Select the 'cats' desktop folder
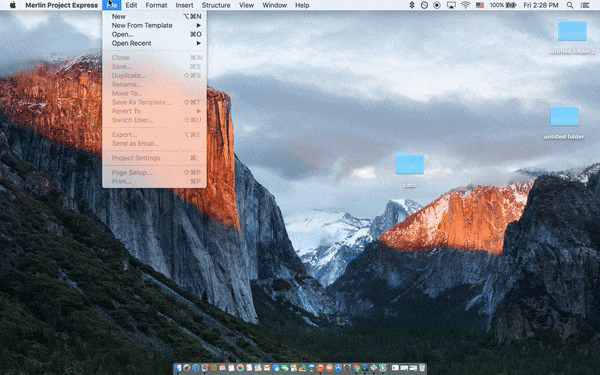 pyautogui.click(x=409, y=170)
